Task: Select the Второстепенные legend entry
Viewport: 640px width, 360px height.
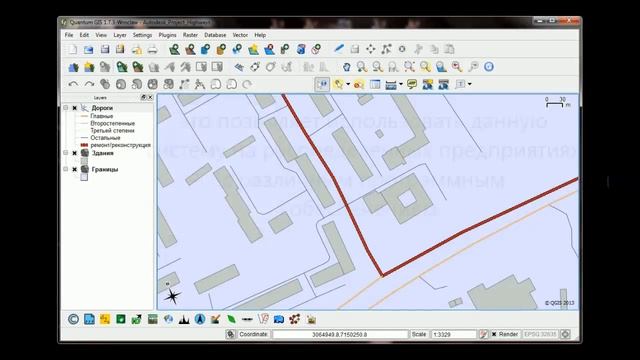Action: [113, 123]
